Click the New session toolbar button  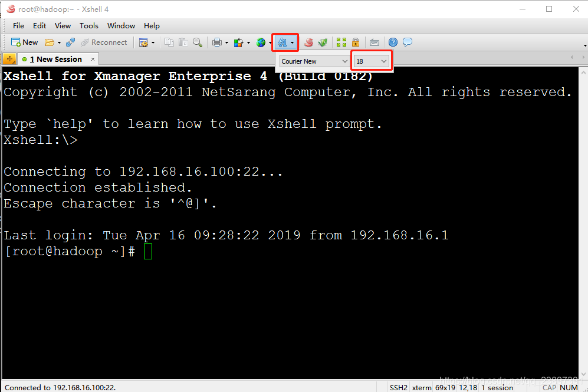pyautogui.click(x=24, y=42)
